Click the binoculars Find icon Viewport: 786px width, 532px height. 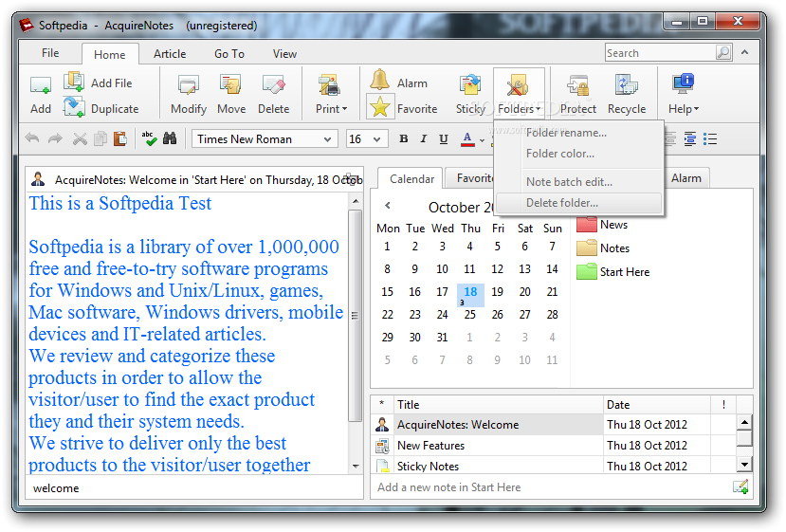(170, 138)
